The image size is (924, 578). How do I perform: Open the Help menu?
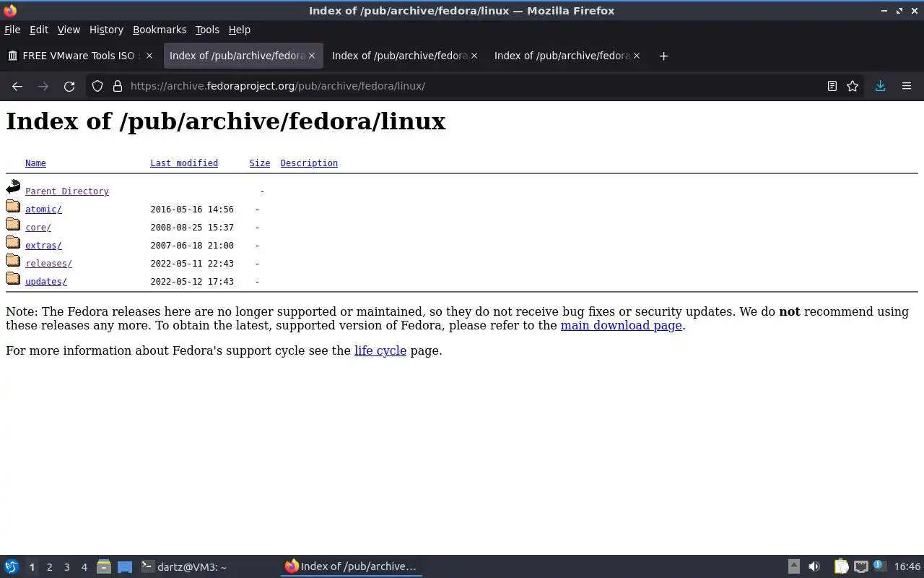[x=240, y=30]
